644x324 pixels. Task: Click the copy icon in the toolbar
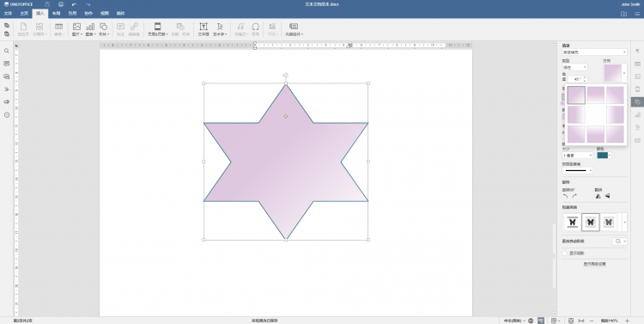coord(7,26)
